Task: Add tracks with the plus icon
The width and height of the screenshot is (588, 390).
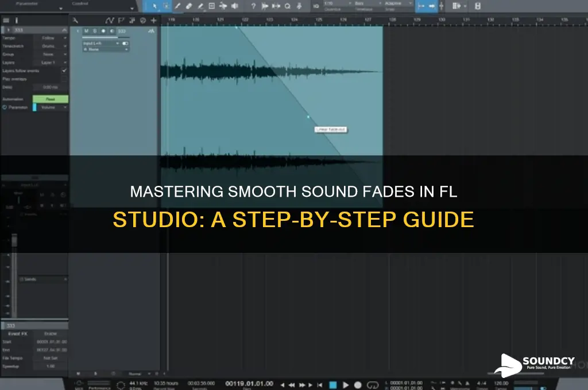Action: [x=154, y=20]
